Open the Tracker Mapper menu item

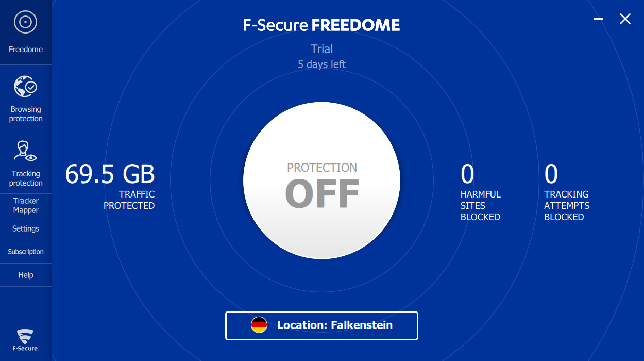[x=26, y=205]
